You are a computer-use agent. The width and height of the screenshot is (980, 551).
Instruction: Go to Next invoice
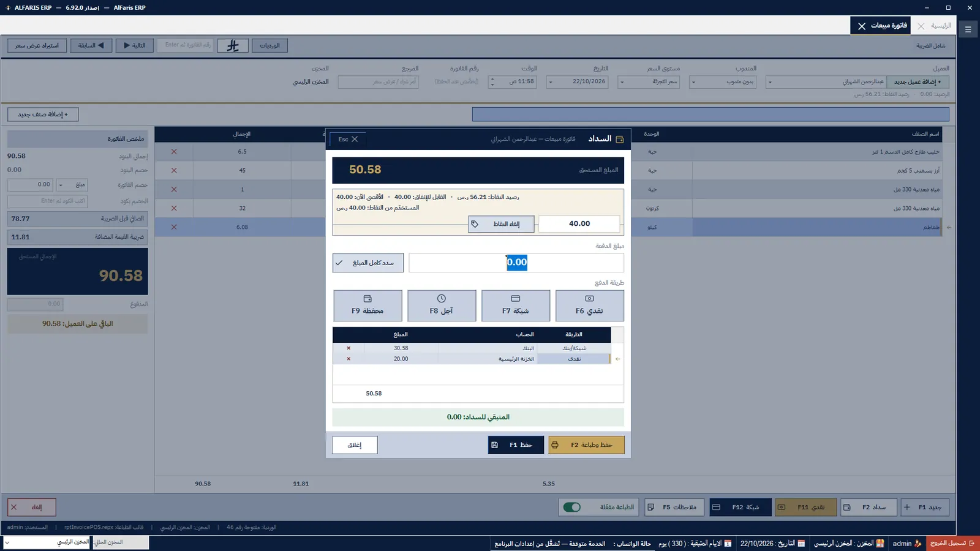pyautogui.click(x=135, y=45)
